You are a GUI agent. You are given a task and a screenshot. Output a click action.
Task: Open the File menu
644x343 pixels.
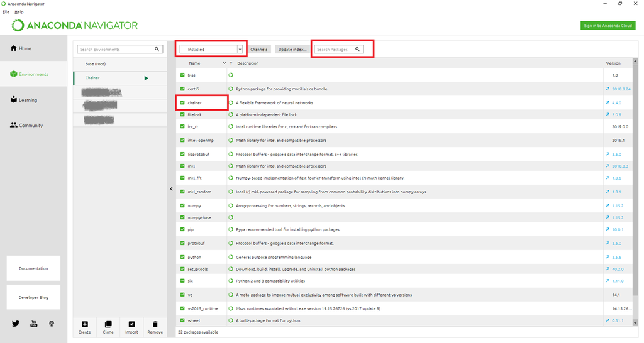6,12
